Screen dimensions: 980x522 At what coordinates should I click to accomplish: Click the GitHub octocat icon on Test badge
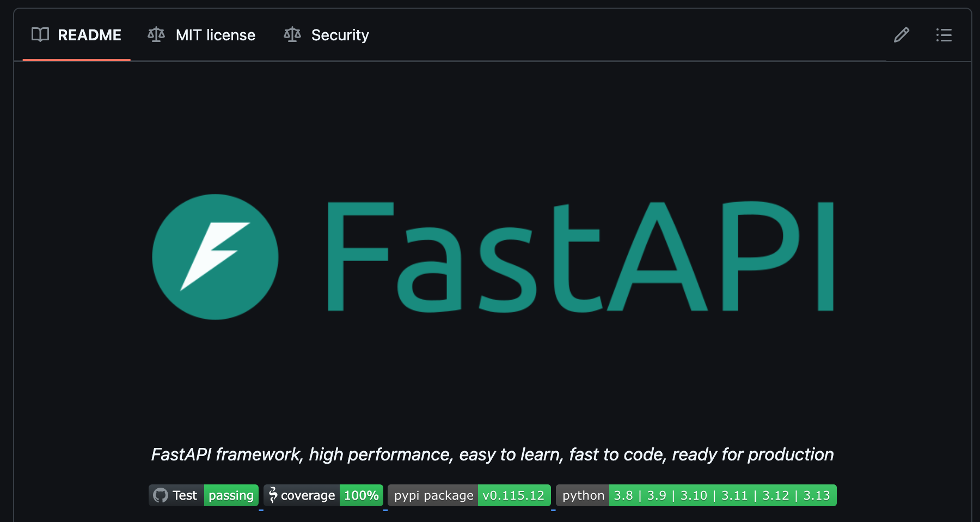pyautogui.click(x=161, y=495)
